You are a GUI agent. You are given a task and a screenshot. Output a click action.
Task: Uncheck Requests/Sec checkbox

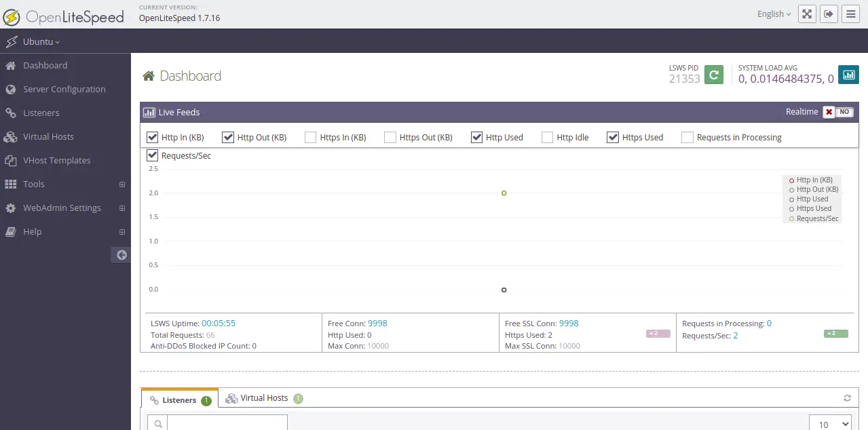point(153,156)
